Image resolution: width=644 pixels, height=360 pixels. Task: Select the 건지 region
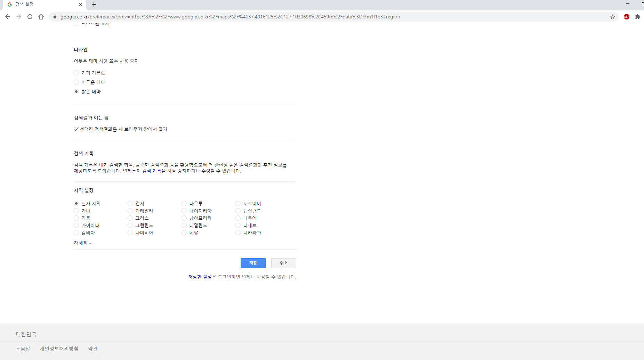click(x=130, y=204)
